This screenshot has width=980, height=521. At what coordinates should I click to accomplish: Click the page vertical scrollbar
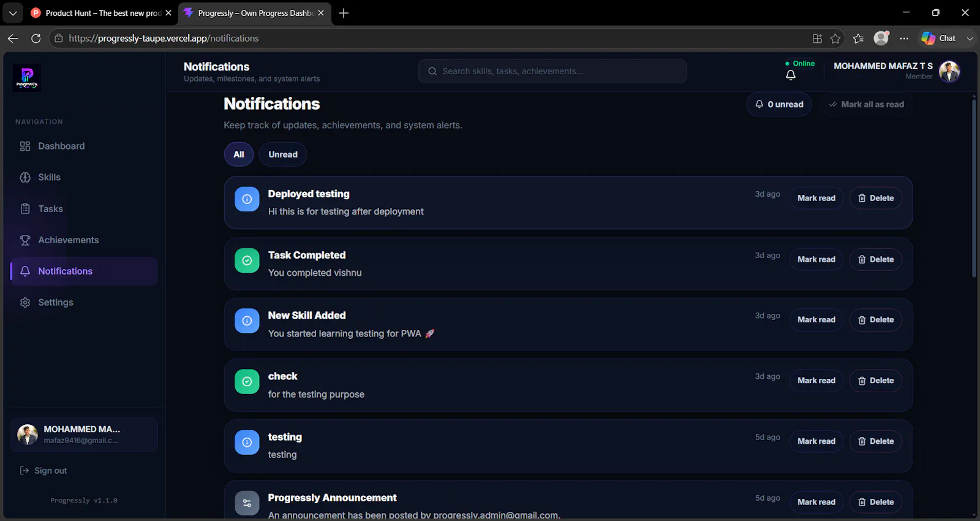974,188
